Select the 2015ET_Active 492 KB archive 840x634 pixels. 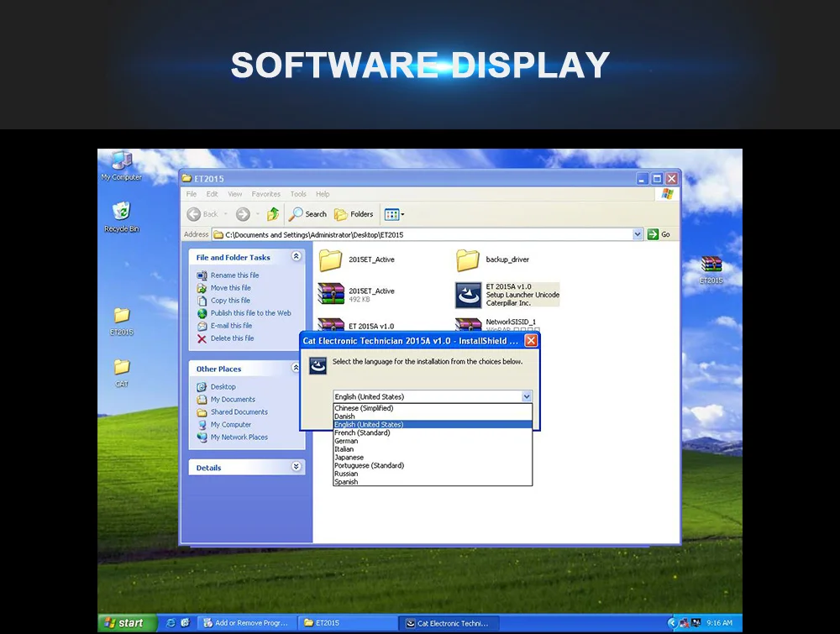357,295
